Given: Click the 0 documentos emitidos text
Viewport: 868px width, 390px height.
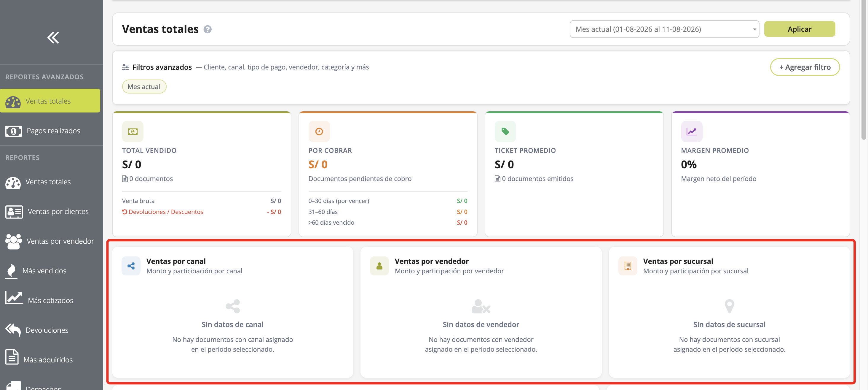Looking at the screenshot, I should [537, 179].
